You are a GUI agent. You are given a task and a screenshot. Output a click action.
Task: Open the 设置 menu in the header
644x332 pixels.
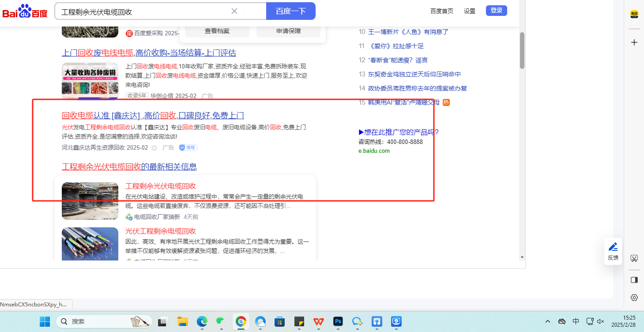pos(469,11)
